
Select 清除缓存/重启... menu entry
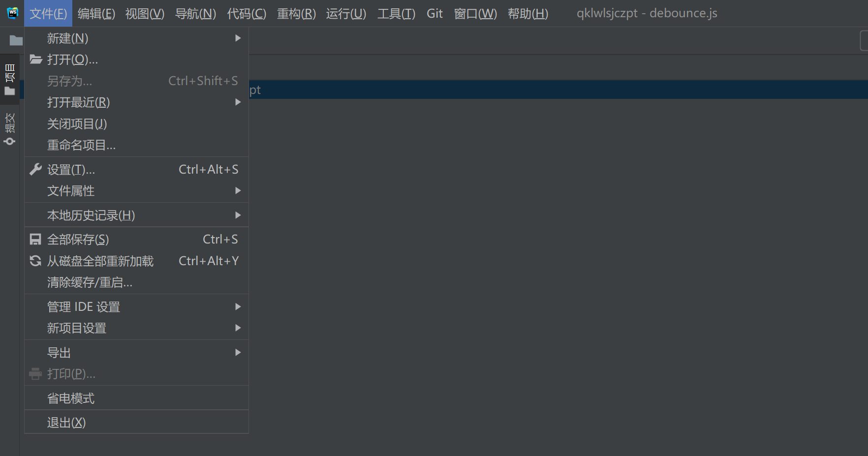(x=136, y=282)
